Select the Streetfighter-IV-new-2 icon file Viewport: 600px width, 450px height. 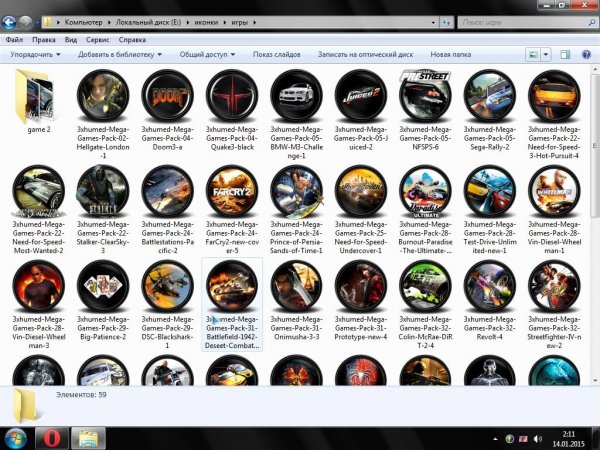coord(554,304)
